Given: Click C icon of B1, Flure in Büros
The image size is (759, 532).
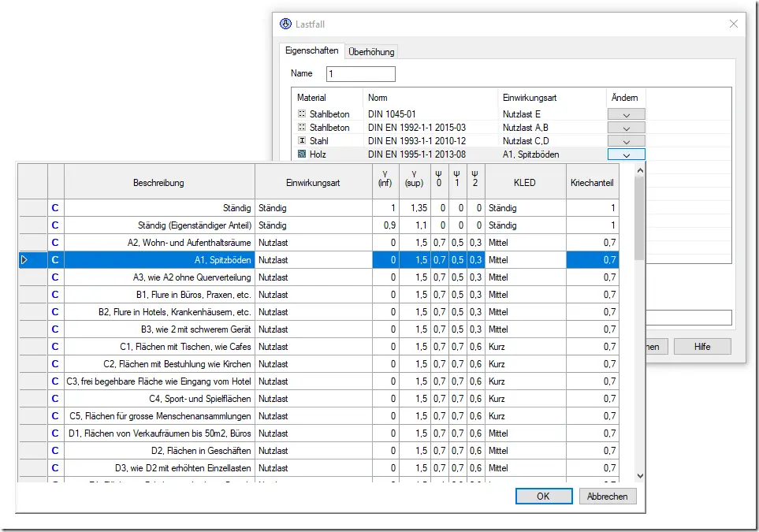Looking at the screenshot, I should pos(55,295).
